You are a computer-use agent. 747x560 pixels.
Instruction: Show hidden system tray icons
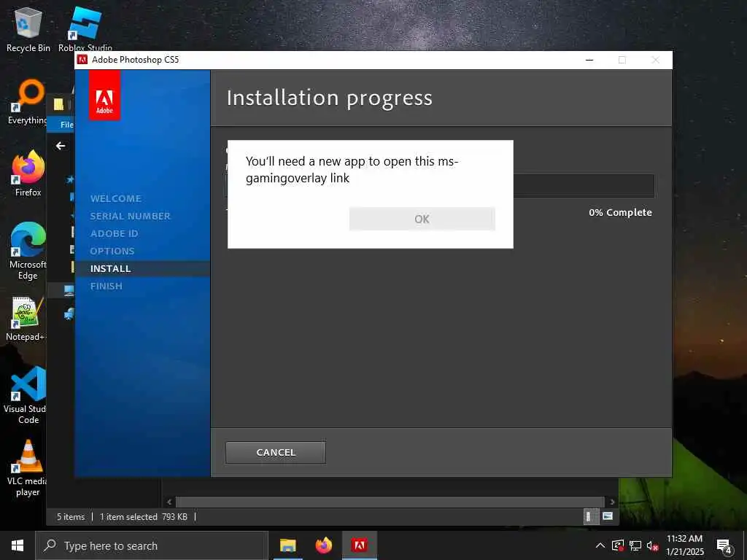(x=600, y=545)
